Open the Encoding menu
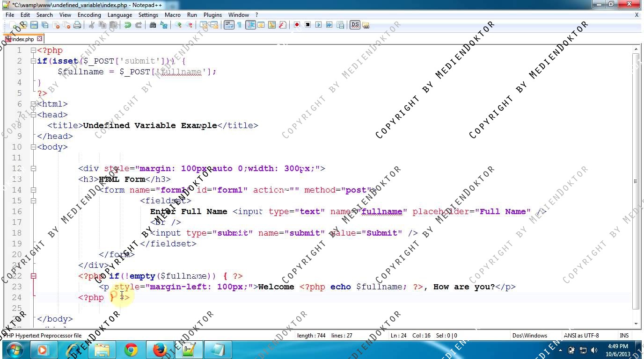This screenshot has height=359, width=644. pyautogui.click(x=89, y=15)
